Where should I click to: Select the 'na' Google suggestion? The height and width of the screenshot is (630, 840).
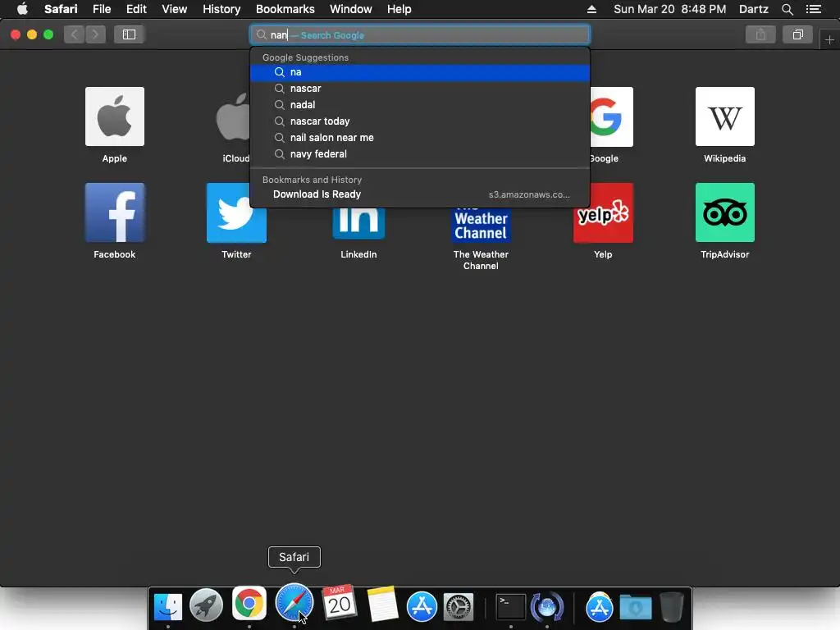coord(420,72)
